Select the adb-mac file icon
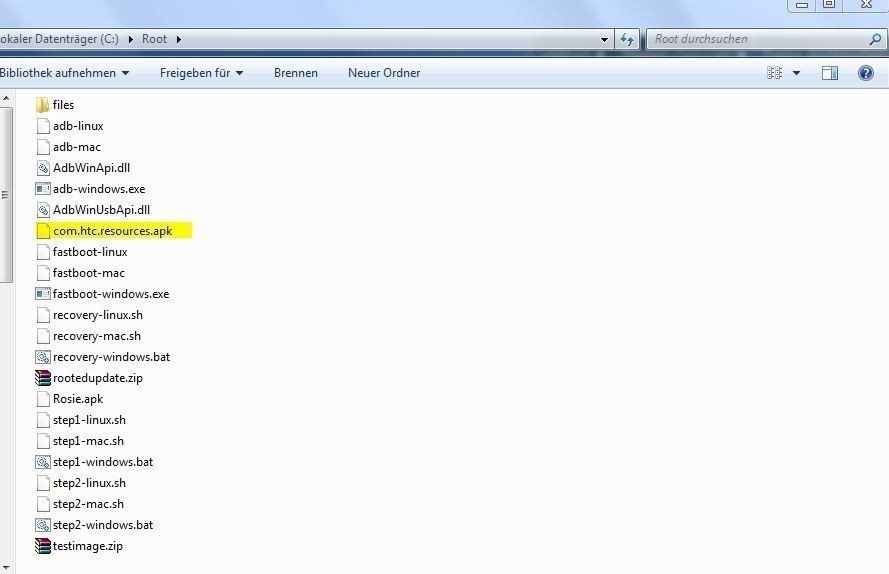This screenshot has height=574, width=889. (43, 147)
